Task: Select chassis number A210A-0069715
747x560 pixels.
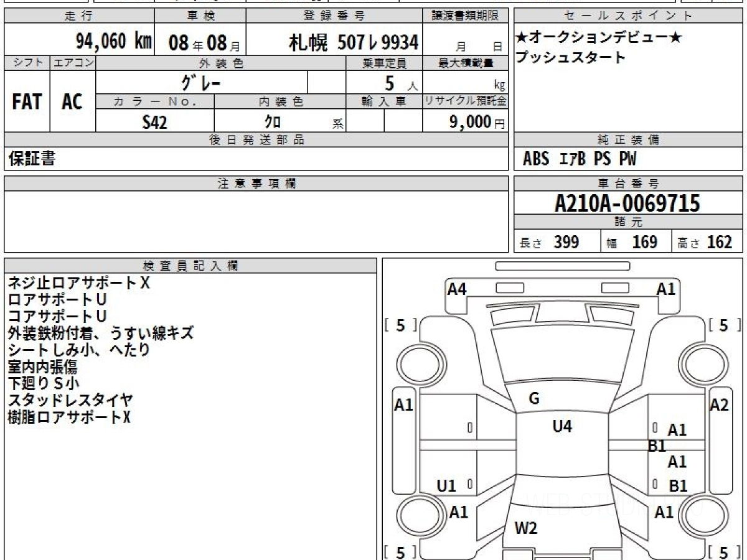Action: pyautogui.click(x=627, y=203)
